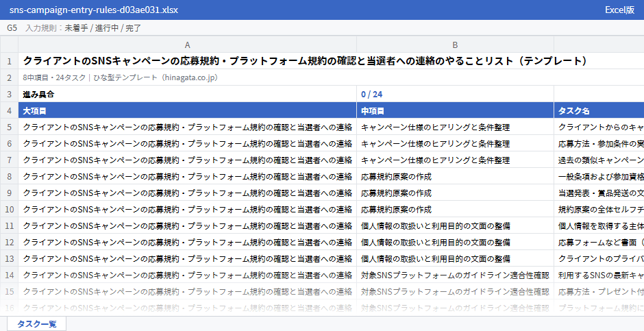Select row 12 個人情報の取扱いと利用目的の文面の整備 cell
644x331 pixels.
455,242
